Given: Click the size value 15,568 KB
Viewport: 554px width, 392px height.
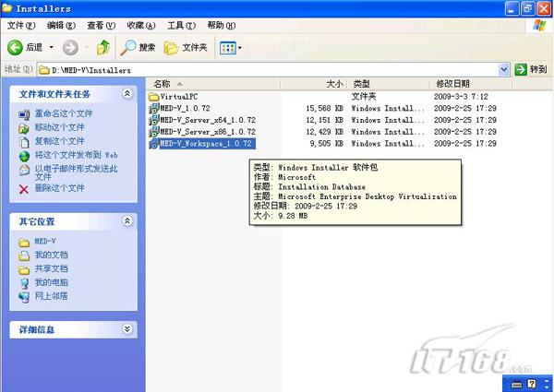Looking at the screenshot, I should (x=324, y=108).
